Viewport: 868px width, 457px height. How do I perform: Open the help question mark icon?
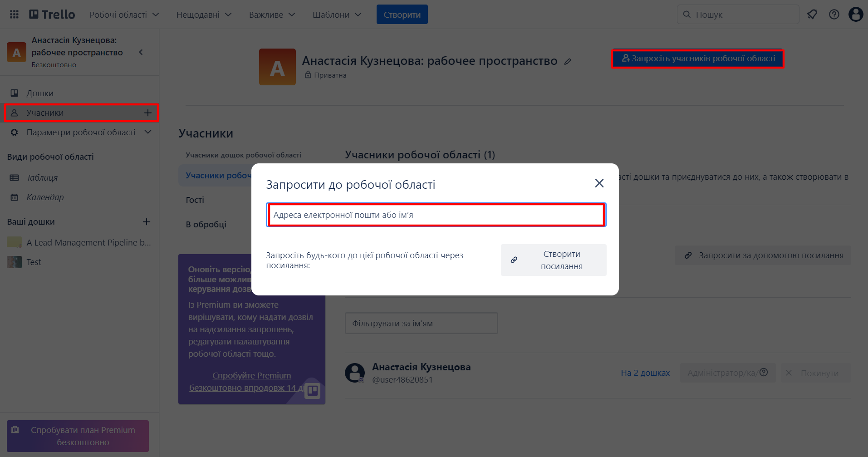click(834, 14)
